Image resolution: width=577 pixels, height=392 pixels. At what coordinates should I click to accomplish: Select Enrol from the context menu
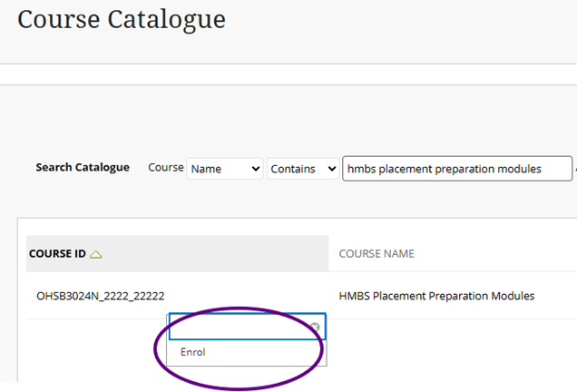[x=193, y=352]
